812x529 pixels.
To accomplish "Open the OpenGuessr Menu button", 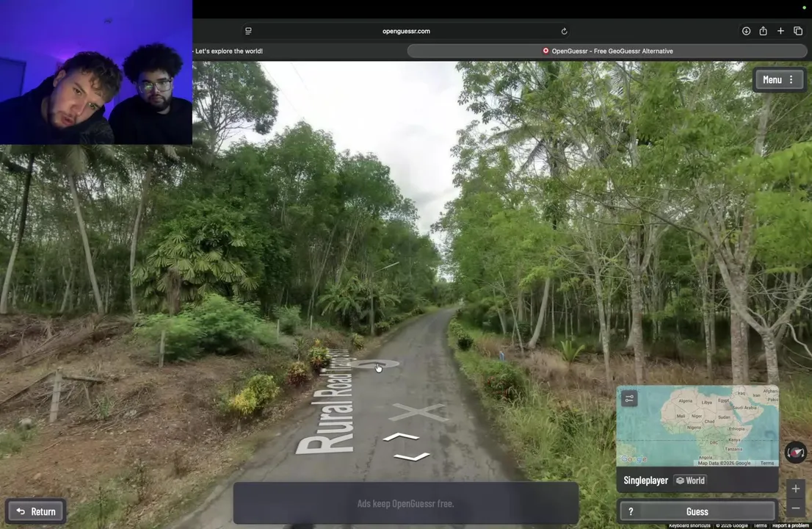I will [x=780, y=80].
